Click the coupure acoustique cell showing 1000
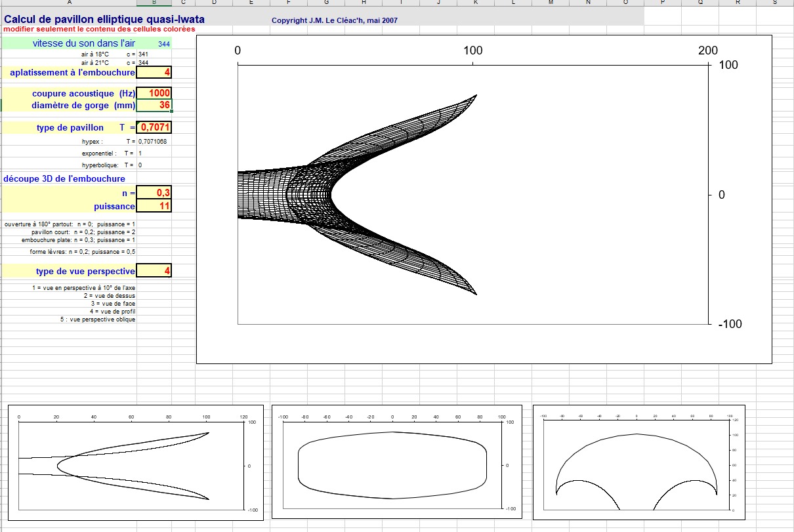The width and height of the screenshot is (794, 532). 154,94
